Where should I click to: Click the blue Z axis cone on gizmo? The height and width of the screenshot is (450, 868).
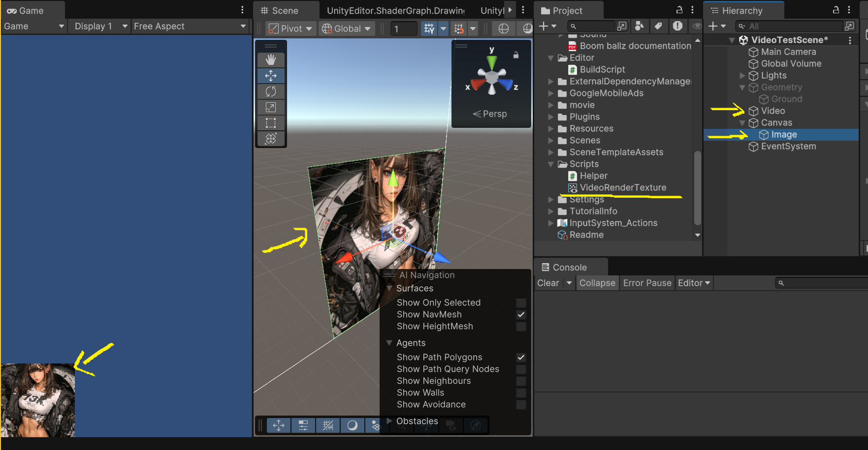[x=506, y=85]
